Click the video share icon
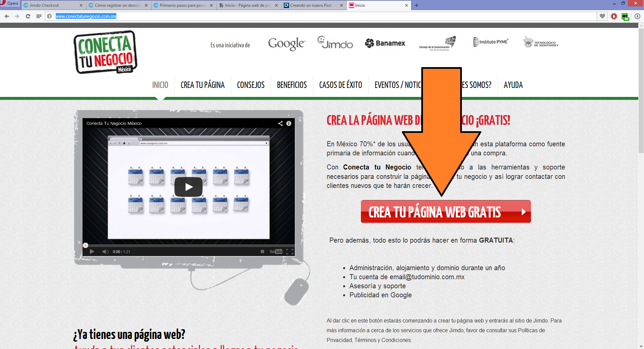Screen dimensions: 644x349 (x=280, y=123)
